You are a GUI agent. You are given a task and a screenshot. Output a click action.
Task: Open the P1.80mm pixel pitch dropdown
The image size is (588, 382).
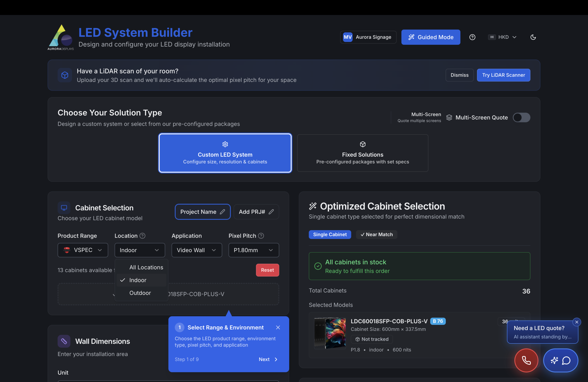(254, 250)
